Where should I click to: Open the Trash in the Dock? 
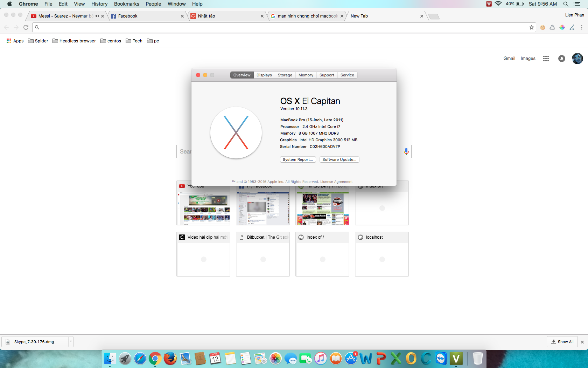pos(478,359)
